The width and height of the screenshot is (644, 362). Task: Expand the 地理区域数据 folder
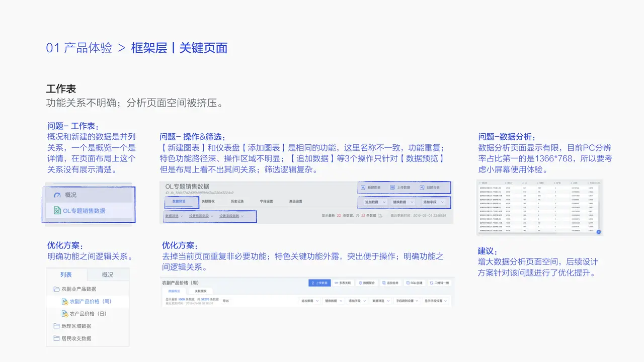88,326
